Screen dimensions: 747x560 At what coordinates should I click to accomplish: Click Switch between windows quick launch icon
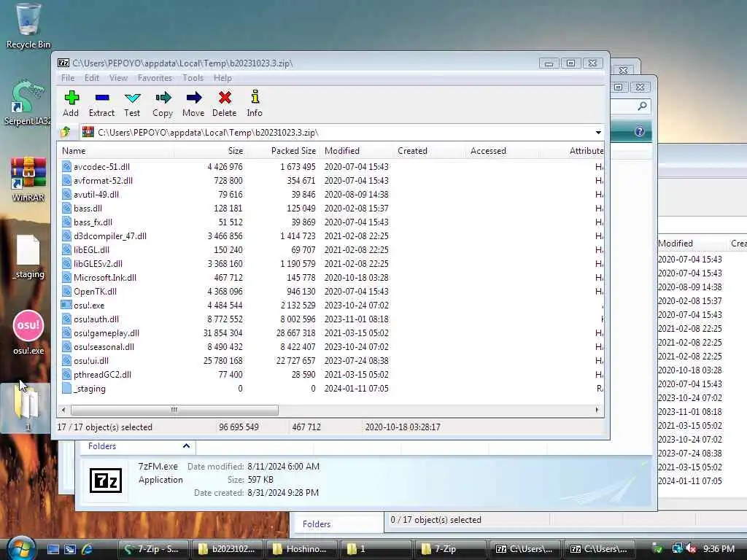[70, 549]
